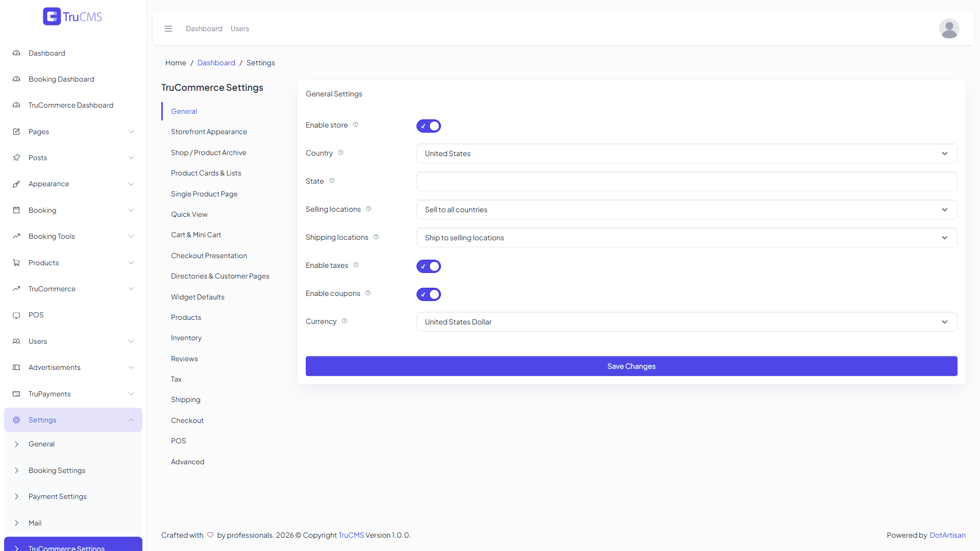
Task: Collapse the Settings sidebar menu chevron
Action: 131,420
